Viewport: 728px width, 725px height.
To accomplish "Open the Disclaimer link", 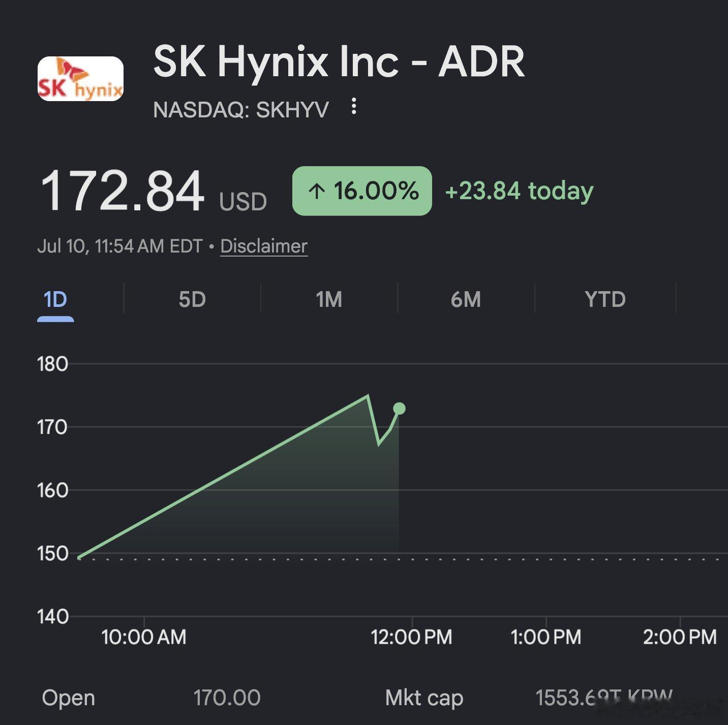I will pyautogui.click(x=264, y=246).
